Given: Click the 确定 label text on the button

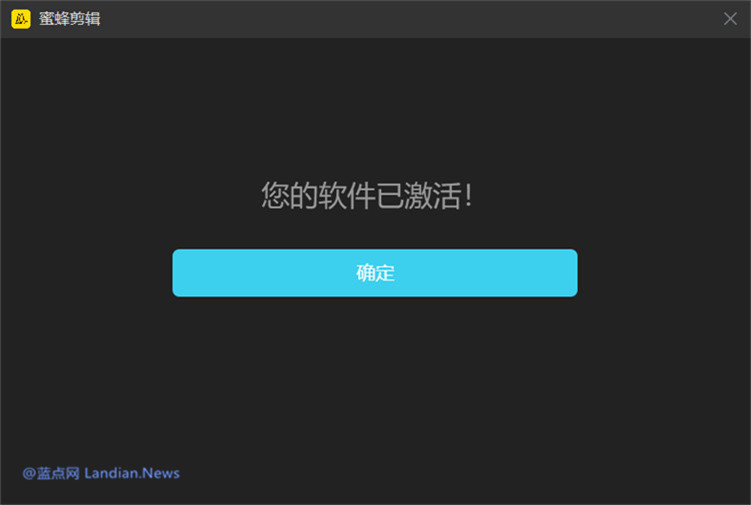Looking at the screenshot, I should tap(375, 273).
